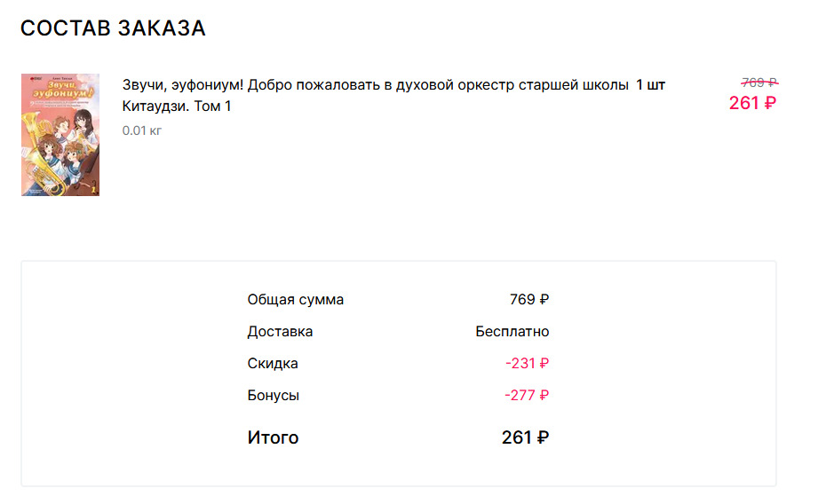Open the book cover thumbnail
This screenshot has width=834, height=504.
pyautogui.click(x=60, y=135)
